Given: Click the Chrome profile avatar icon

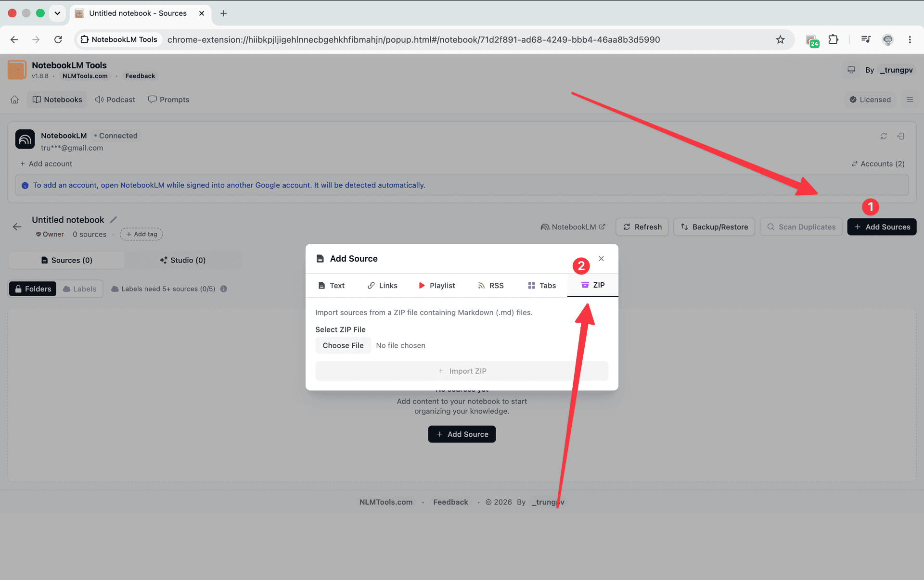Looking at the screenshot, I should (x=888, y=39).
